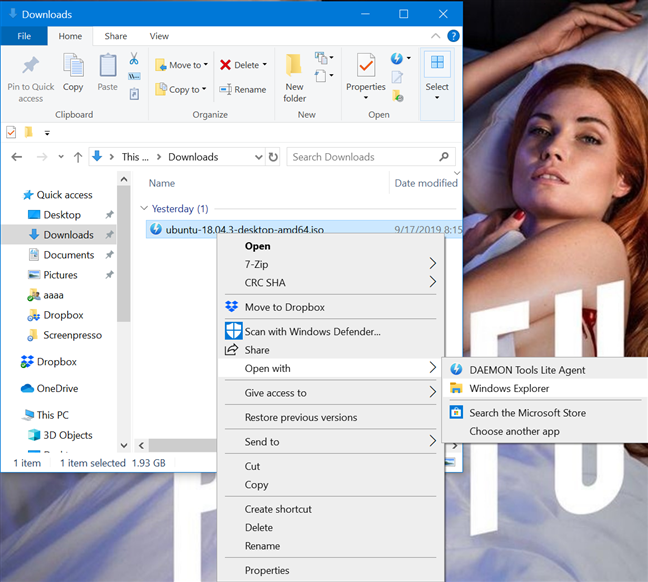Collapse the Yesterday group
This screenshot has height=582, width=648.
pyautogui.click(x=144, y=208)
